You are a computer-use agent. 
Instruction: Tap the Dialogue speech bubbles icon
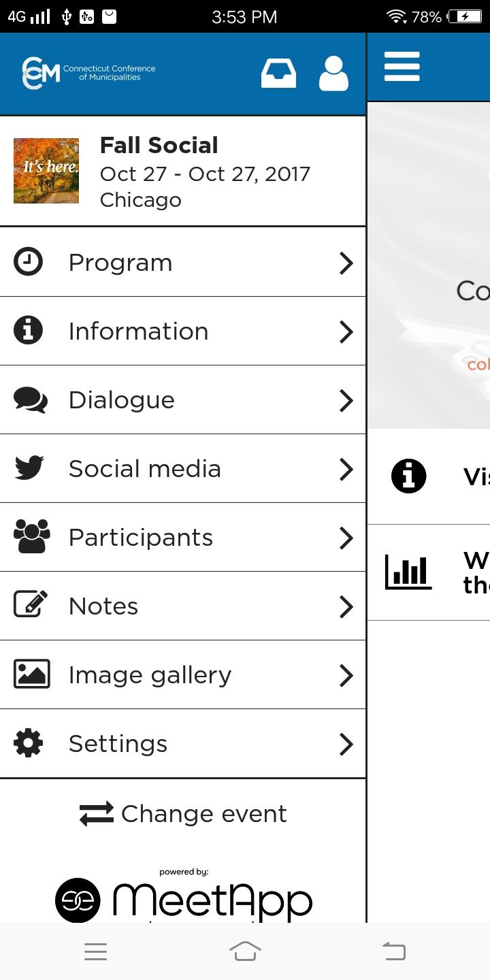[x=31, y=400]
